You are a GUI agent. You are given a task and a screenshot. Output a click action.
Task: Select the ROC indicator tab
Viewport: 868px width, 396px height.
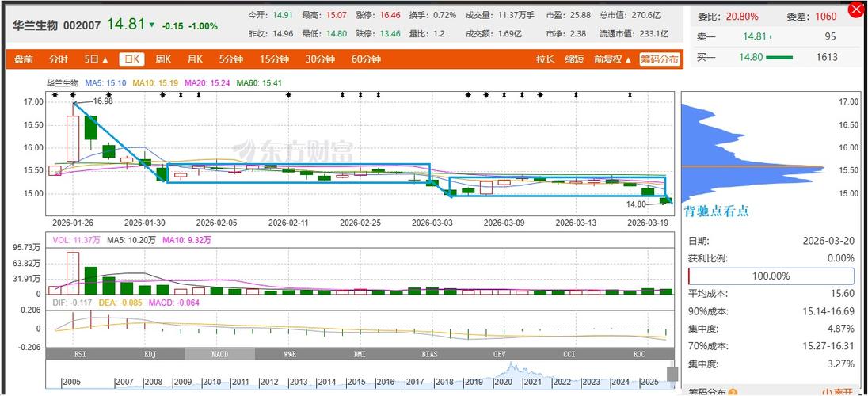[x=639, y=353]
